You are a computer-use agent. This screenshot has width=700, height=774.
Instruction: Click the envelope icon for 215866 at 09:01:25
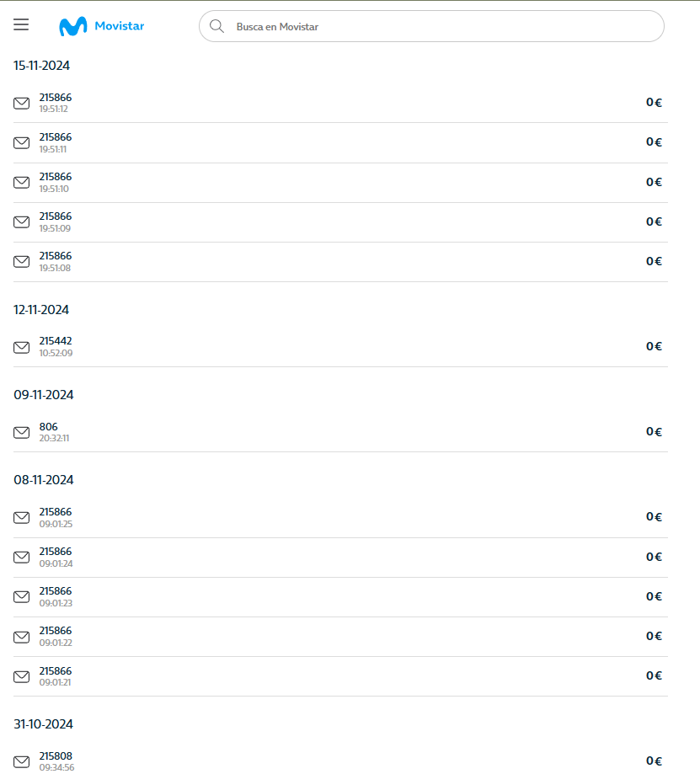click(21, 518)
